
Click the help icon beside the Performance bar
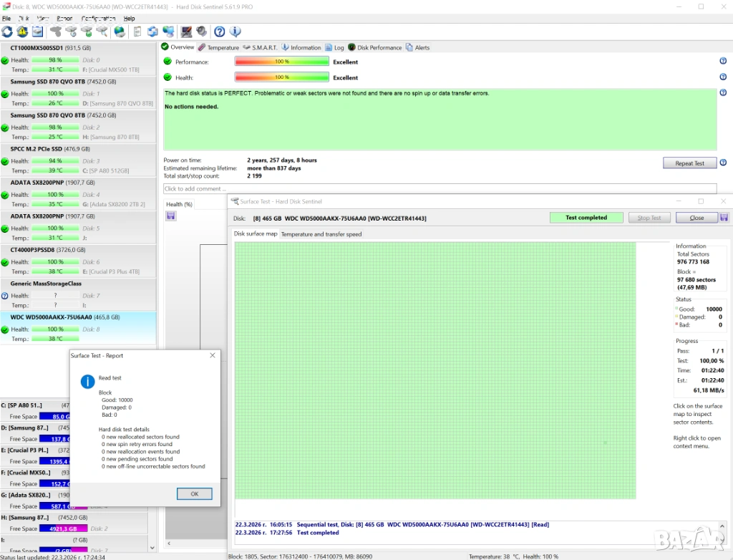point(722,61)
